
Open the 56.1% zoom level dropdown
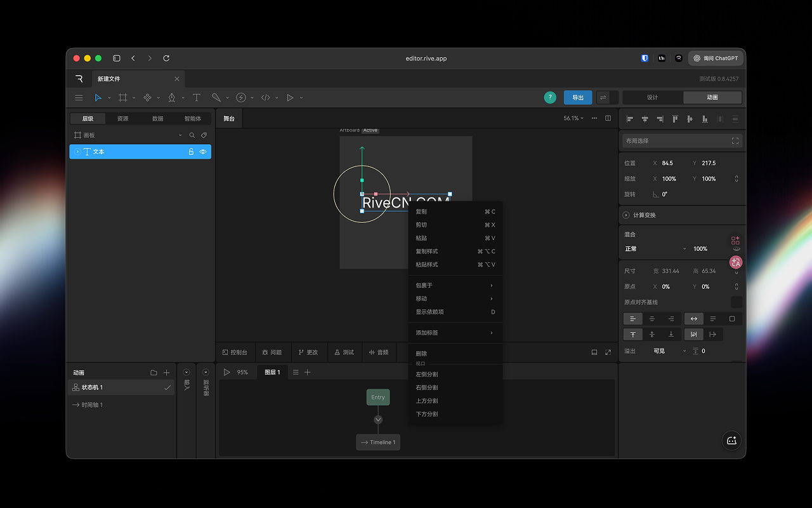[x=573, y=118]
